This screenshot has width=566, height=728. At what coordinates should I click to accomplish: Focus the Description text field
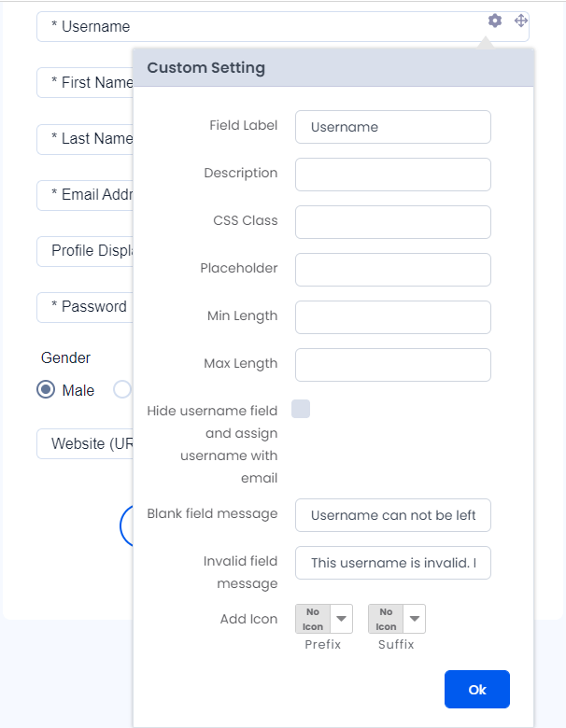pyautogui.click(x=393, y=175)
